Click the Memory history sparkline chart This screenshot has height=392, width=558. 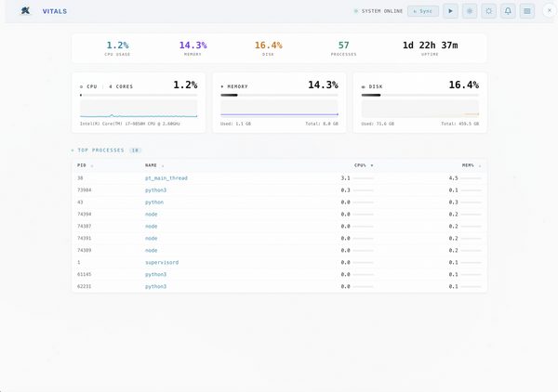click(279, 109)
